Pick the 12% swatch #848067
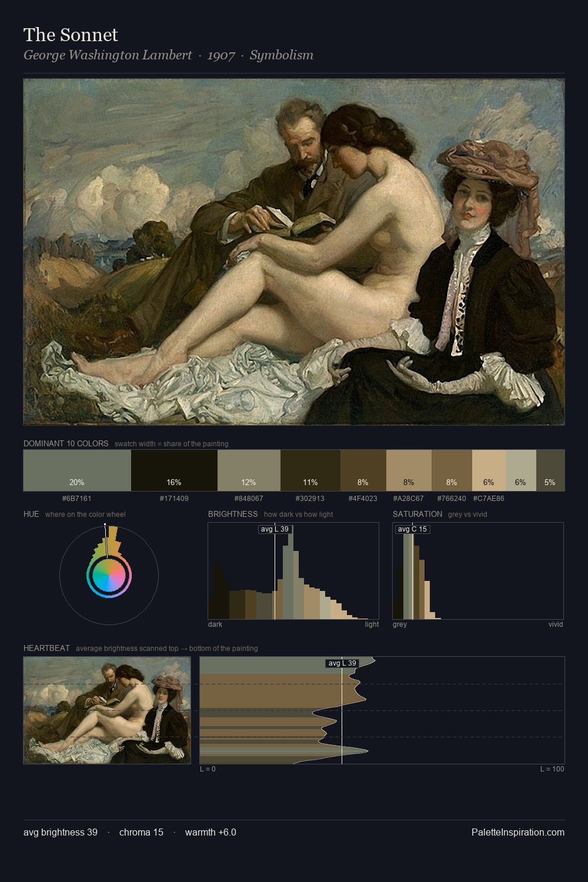588x882 pixels. click(249, 470)
